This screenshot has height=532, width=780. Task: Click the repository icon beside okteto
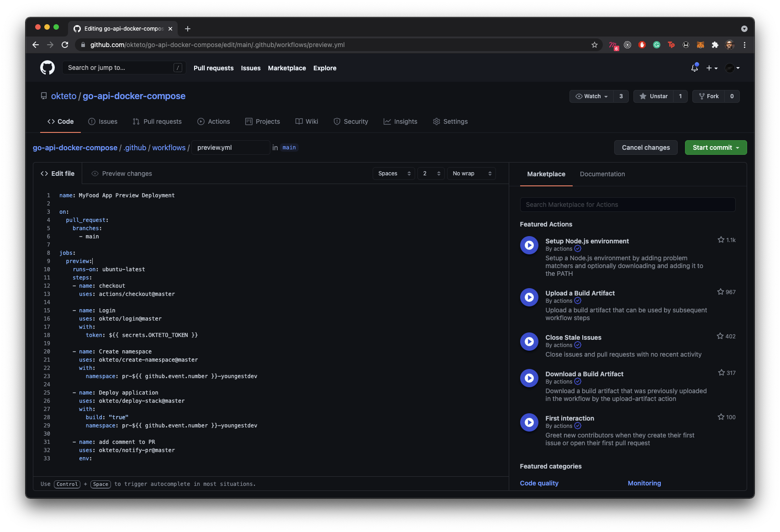coord(44,96)
